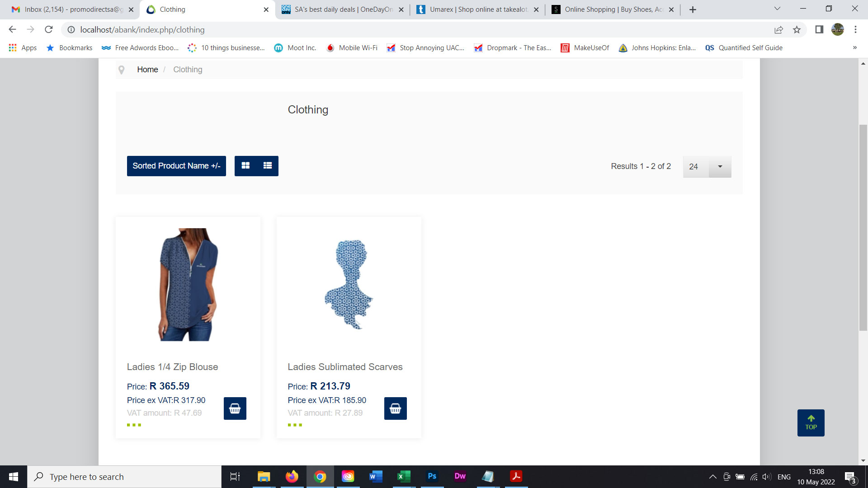
Task: Switch to list view layout icon
Action: point(268,166)
